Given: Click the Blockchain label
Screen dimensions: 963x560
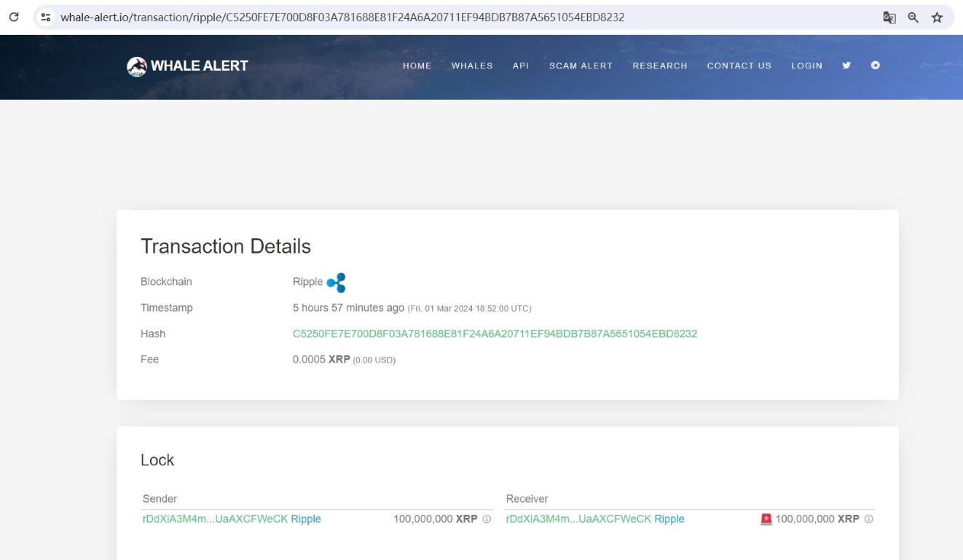Looking at the screenshot, I should coord(166,281).
